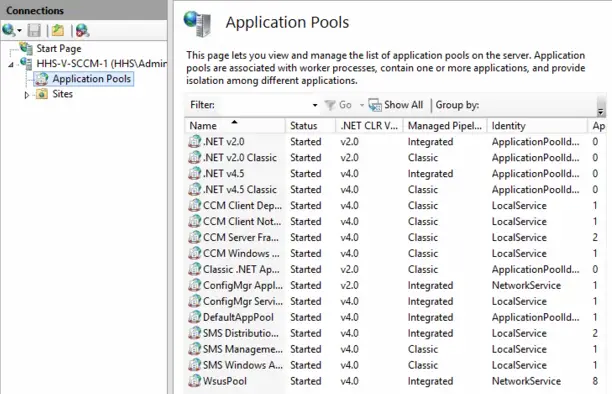Sort by the Status column header
612x394 pixels.
[311, 126]
